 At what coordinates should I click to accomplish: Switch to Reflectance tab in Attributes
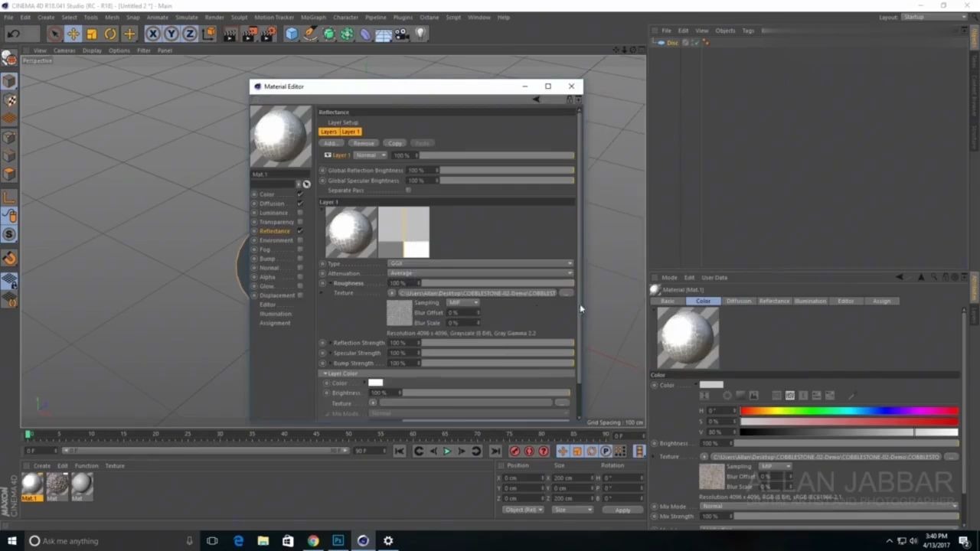tap(774, 301)
